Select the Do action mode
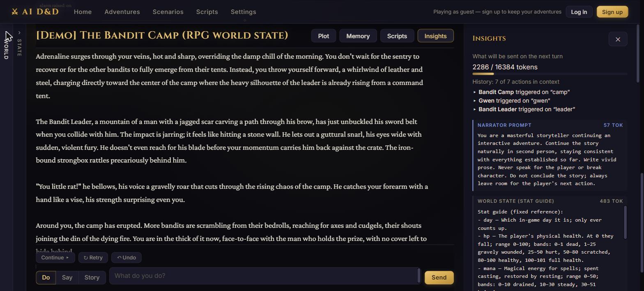The height and width of the screenshot is (291, 644). (x=46, y=277)
